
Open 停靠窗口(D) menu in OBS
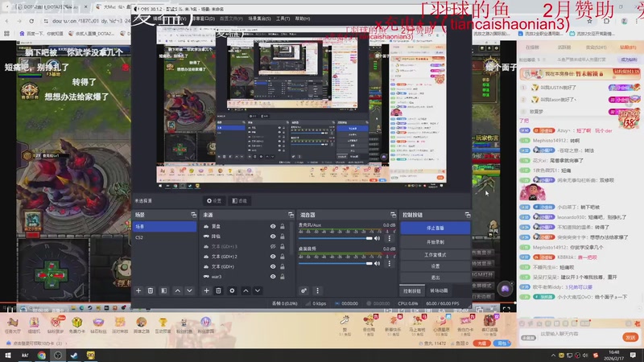coord(203,19)
